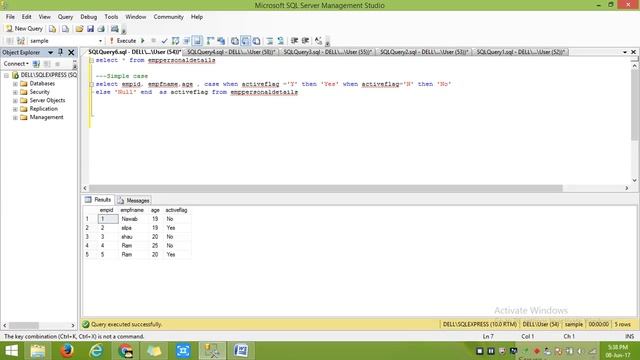Specify values for template parameters icon
This screenshot has height=360, width=640.
318,41
